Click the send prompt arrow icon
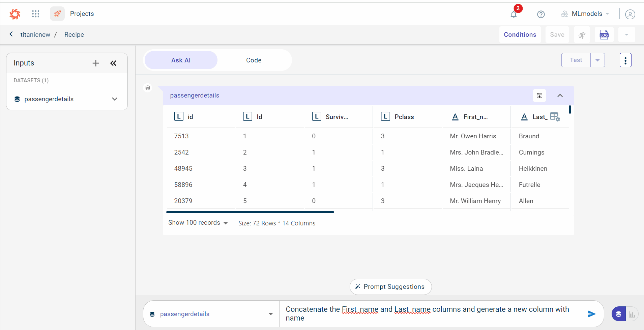 pos(591,314)
